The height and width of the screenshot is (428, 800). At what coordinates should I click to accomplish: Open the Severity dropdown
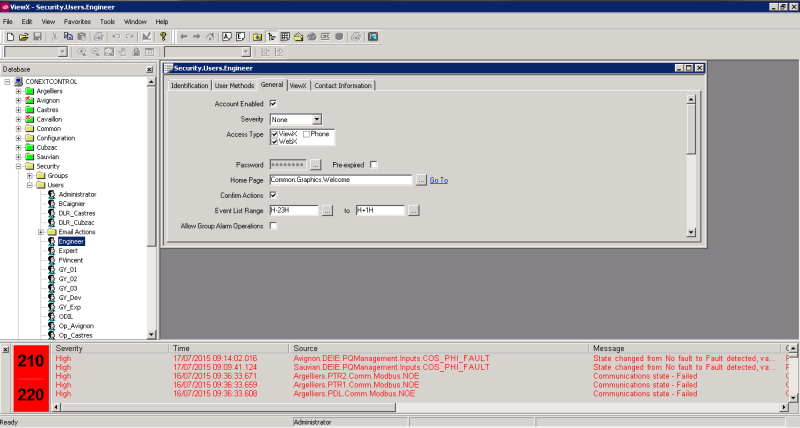coord(316,119)
